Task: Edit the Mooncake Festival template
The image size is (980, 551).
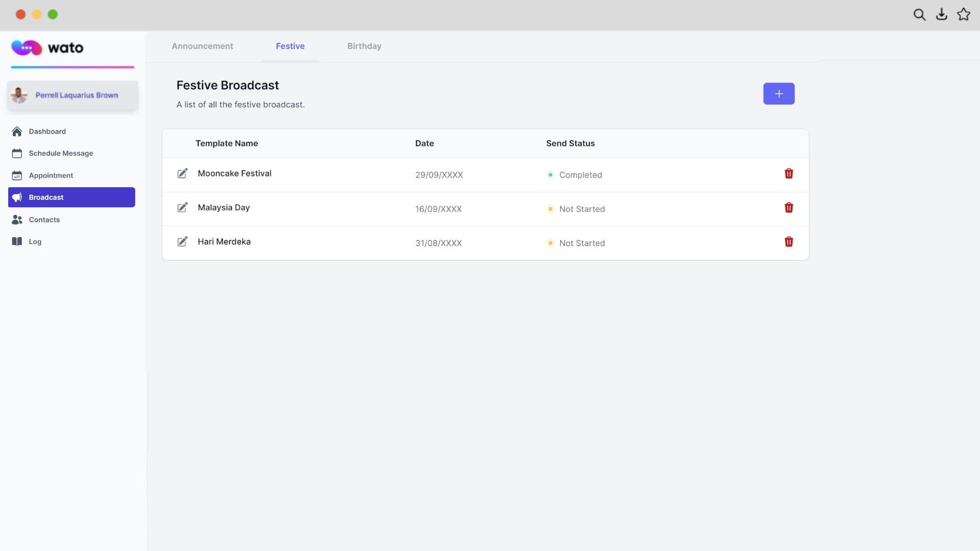Action: point(182,173)
